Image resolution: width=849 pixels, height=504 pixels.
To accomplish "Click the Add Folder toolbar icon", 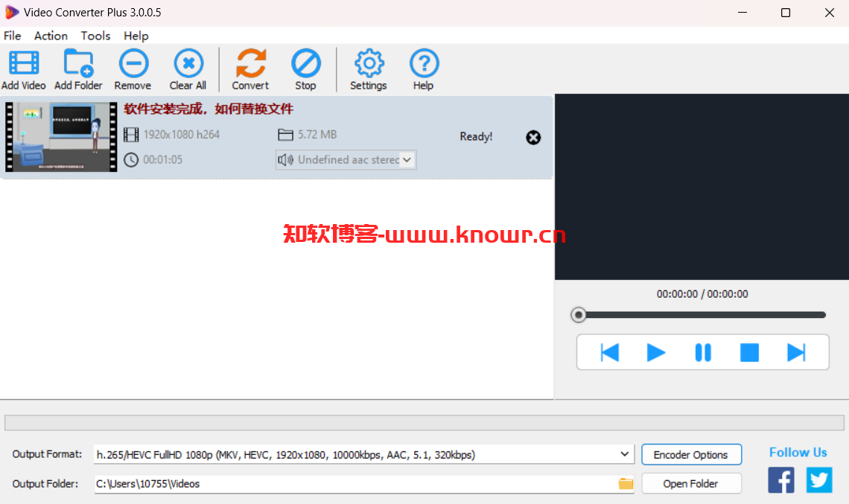I will point(78,63).
